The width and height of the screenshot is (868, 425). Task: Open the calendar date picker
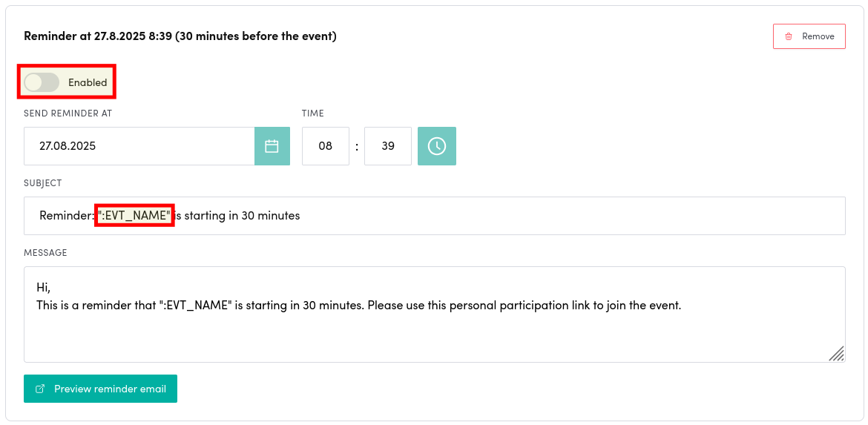click(x=272, y=146)
